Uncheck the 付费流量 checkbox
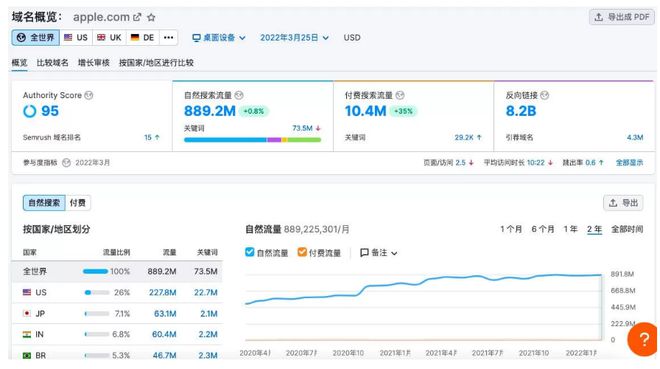 point(302,252)
